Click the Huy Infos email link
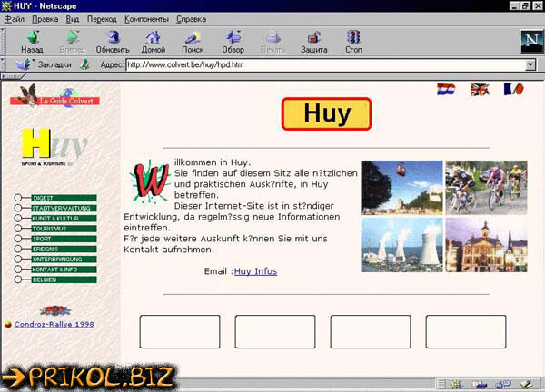 click(255, 271)
